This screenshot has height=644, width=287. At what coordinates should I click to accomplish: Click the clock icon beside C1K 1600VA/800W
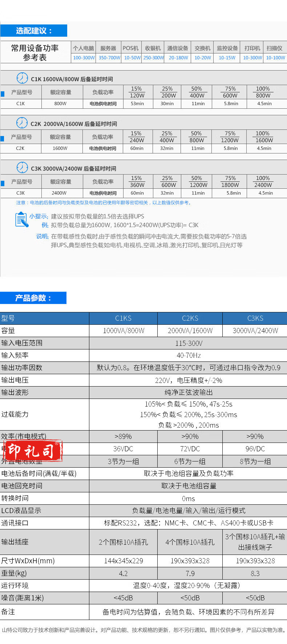click(x=22, y=78)
